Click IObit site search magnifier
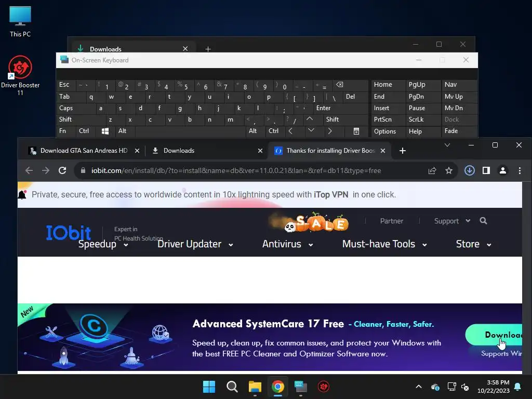The width and height of the screenshot is (532, 399). tap(484, 221)
